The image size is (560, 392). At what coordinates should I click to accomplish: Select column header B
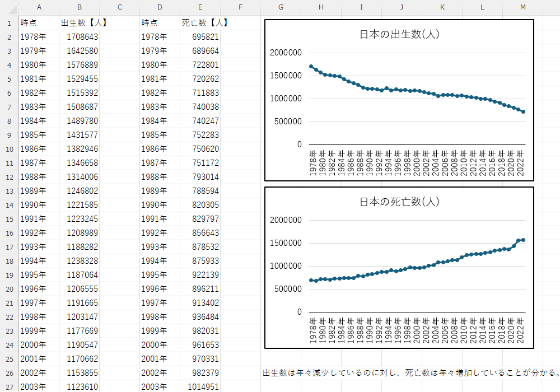(x=79, y=8)
